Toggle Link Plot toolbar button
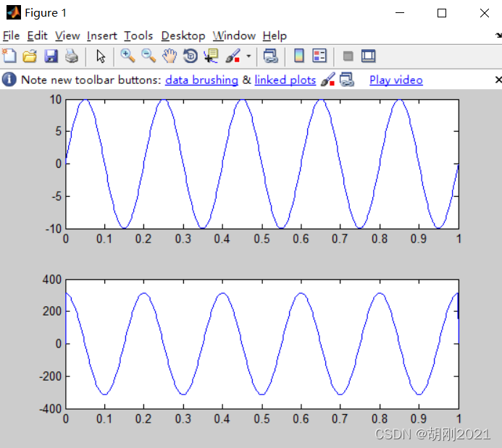Viewport: 502px width, 448px height. point(270,56)
